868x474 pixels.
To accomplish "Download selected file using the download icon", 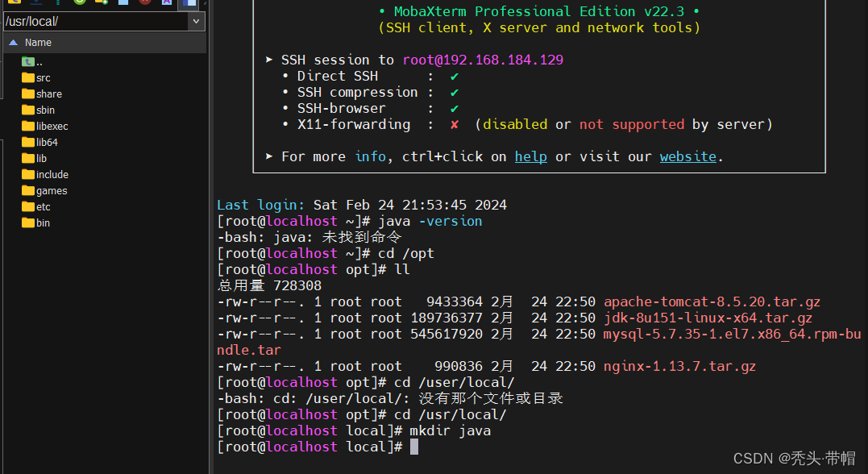I will (x=36, y=4).
